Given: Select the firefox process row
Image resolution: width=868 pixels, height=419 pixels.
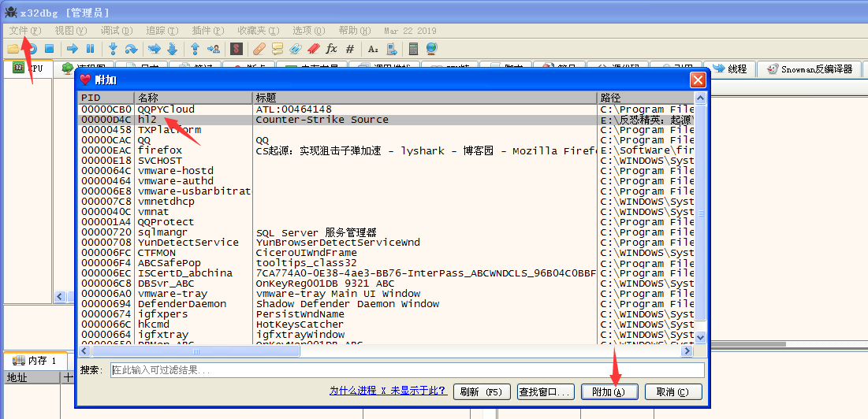Looking at the screenshot, I should [x=386, y=150].
